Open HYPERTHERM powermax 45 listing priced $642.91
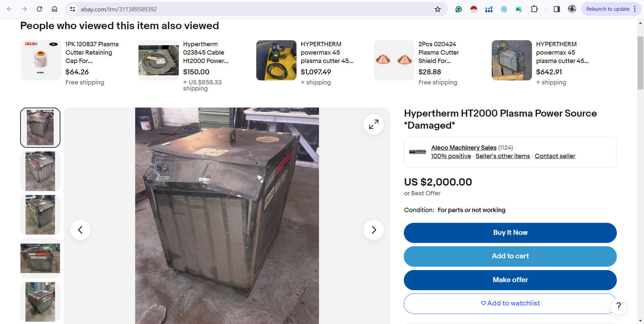The height and width of the screenshot is (324, 644). pos(562,53)
